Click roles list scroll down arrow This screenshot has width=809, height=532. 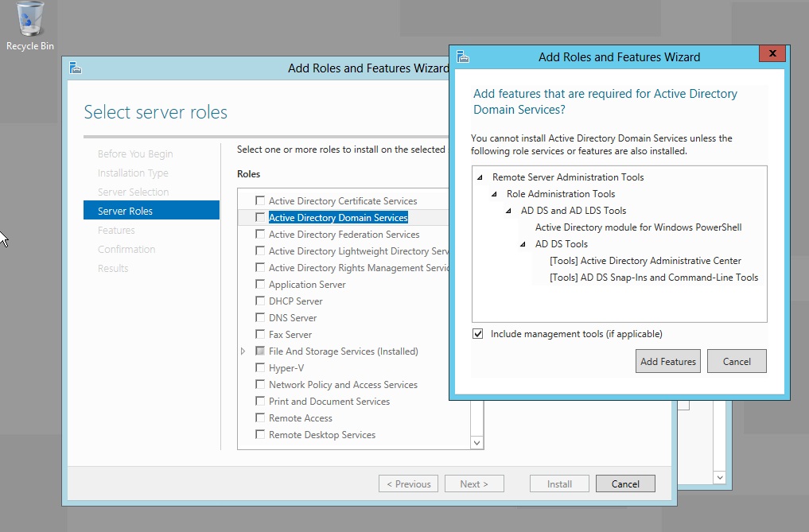(476, 443)
